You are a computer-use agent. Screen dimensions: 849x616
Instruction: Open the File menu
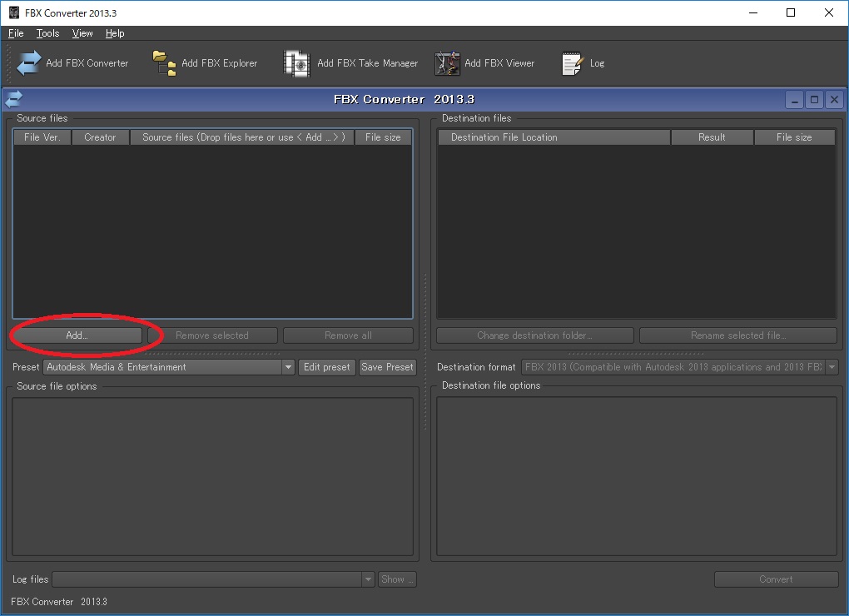pyautogui.click(x=16, y=33)
